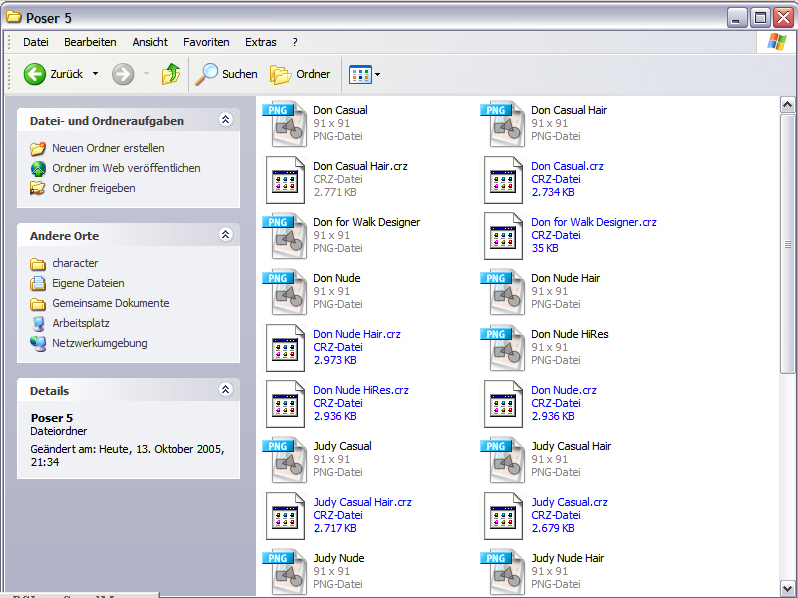
Task: Open the Datei menu
Action: click(36, 42)
